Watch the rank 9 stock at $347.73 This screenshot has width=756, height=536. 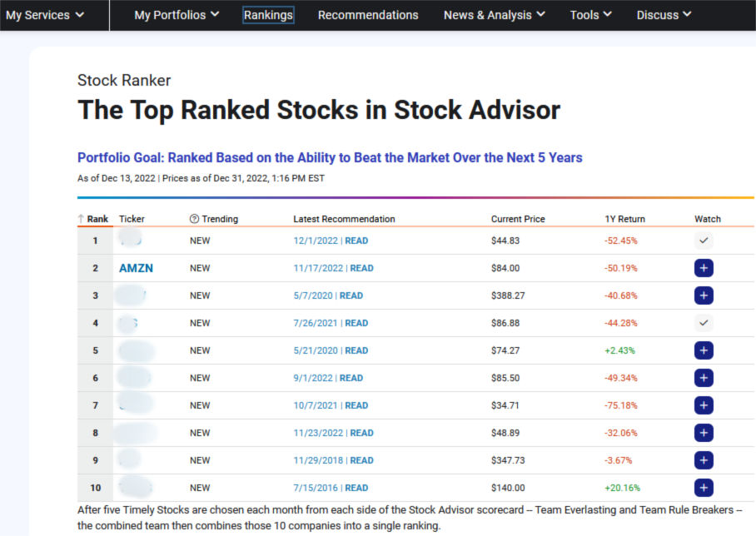point(704,460)
